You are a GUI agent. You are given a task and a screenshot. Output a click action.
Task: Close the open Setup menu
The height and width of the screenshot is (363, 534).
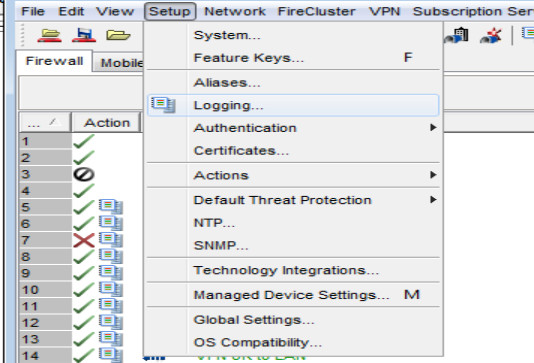click(x=170, y=11)
